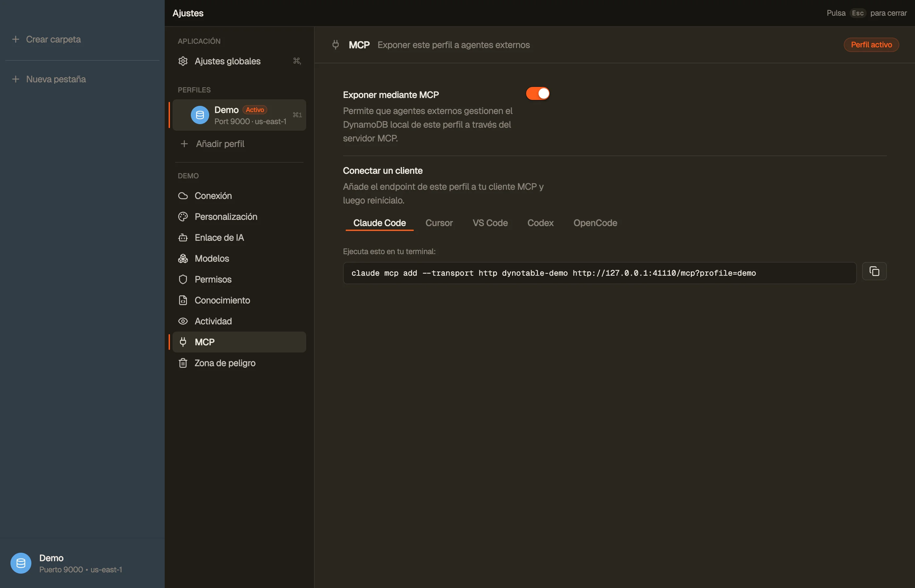The image size is (915, 588).
Task: Click Añadir perfil to add a profile
Action: (x=239, y=144)
